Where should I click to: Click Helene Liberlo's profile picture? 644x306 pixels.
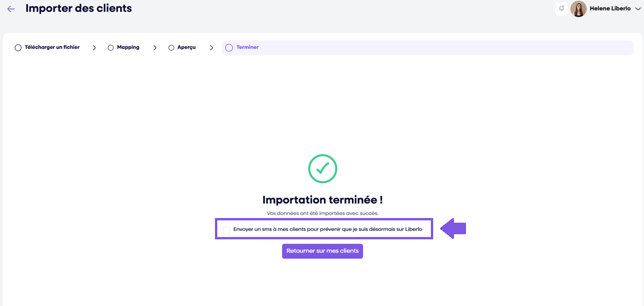[x=578, y=8]
